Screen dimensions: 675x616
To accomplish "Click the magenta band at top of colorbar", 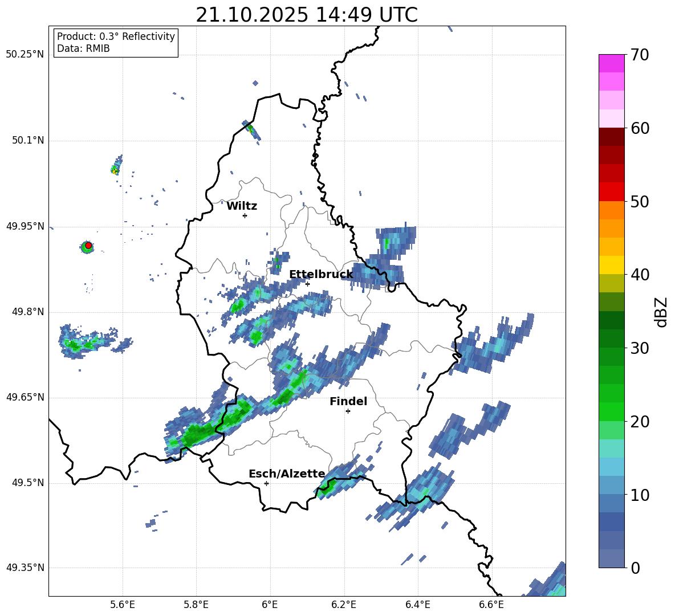I will (x=612, y=63).
